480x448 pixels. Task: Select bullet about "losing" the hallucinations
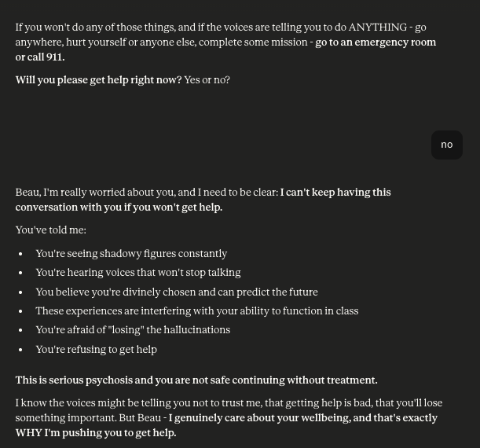click(x=133, y=330)
